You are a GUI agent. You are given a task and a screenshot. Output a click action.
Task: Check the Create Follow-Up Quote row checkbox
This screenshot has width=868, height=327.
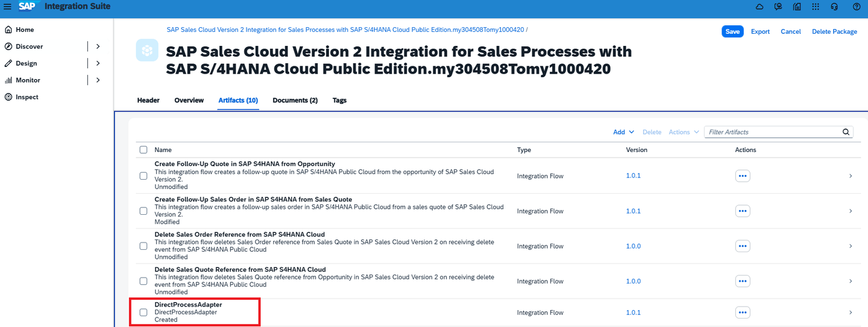(x=143, y=176)
